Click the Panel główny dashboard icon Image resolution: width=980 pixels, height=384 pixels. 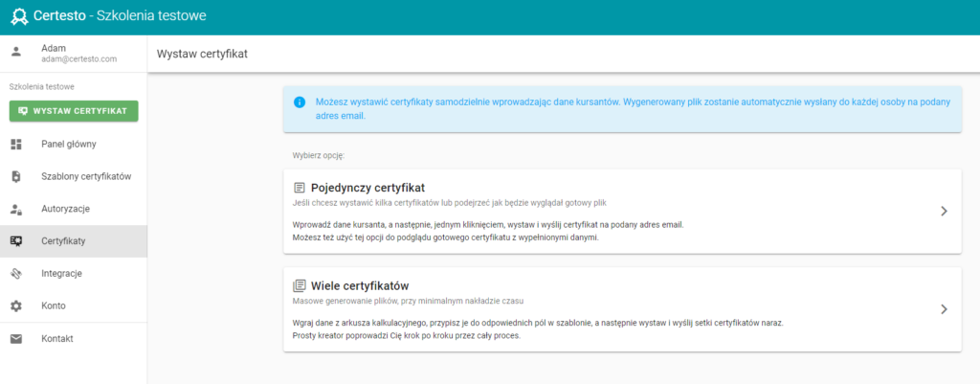(x=16, y=145)
